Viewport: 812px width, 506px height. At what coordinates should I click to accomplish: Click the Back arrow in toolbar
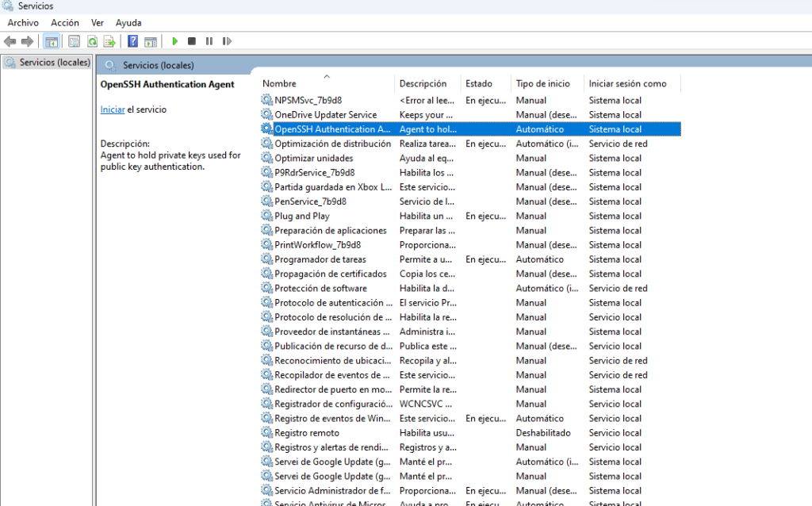click(10, 41)
